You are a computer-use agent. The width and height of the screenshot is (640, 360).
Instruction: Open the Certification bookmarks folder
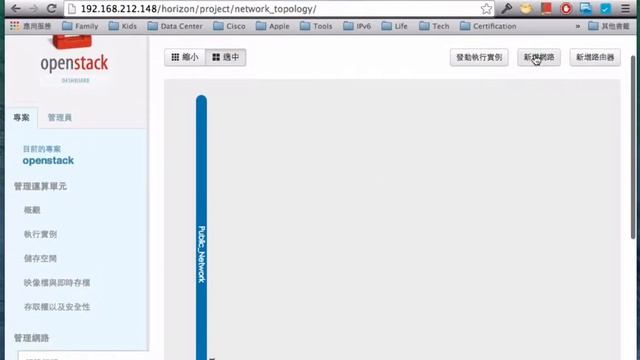[488, 26]
